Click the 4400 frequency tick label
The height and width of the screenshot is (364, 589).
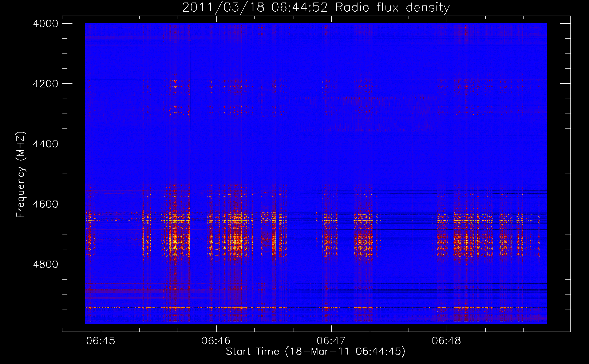click(x=46, y=144)
